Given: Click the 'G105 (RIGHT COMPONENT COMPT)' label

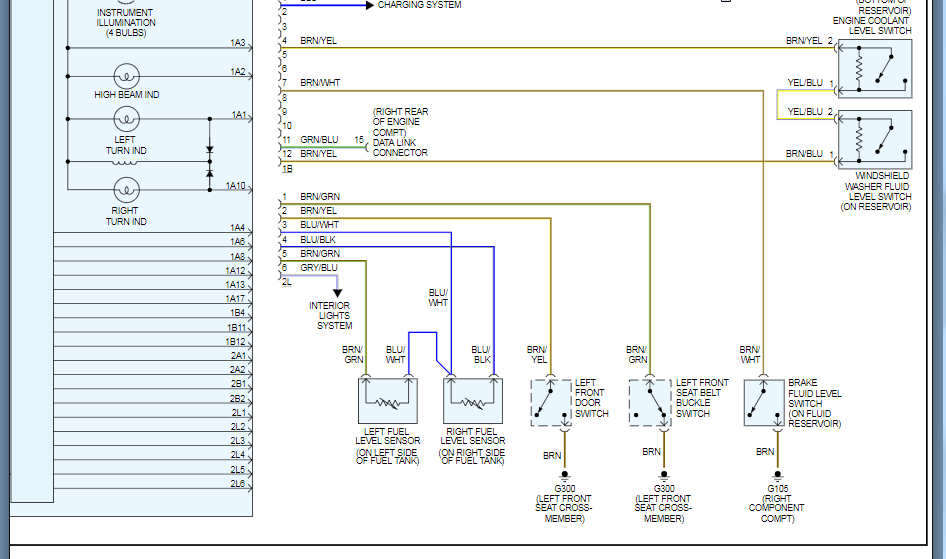Looking at the screenshot, I should 777,504.
